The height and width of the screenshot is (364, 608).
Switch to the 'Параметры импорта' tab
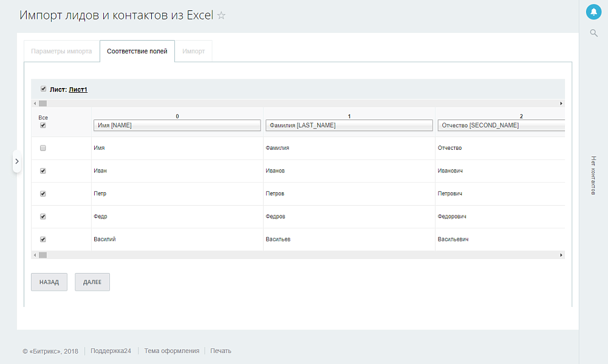point(61,51)
